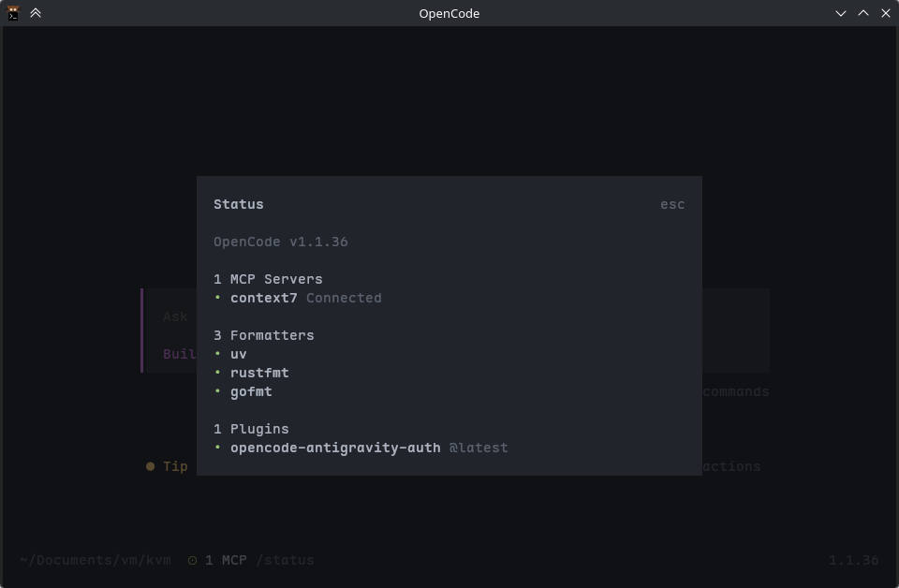Click the green bullet beside context7
Image resolution: width=899 pixels, height=588 pixels.
217,298
